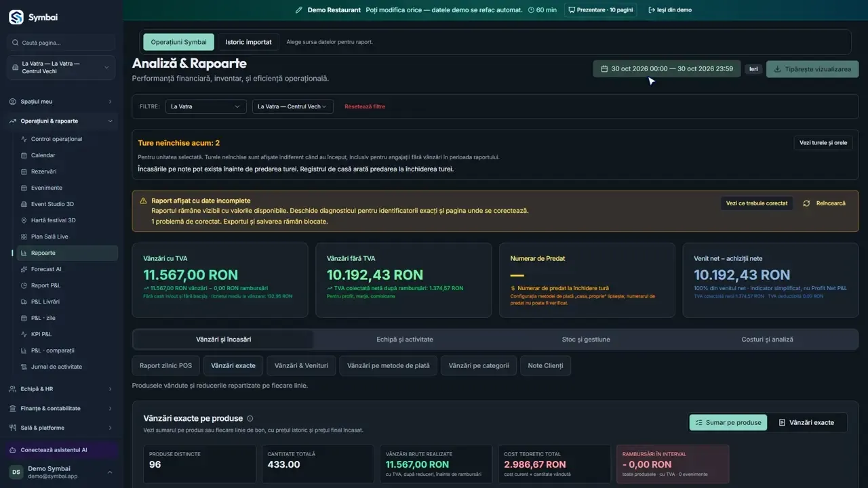Click the Tipărește vizualizarea button
The height and width of the screenshot is (488, 868).
(812, 69)
